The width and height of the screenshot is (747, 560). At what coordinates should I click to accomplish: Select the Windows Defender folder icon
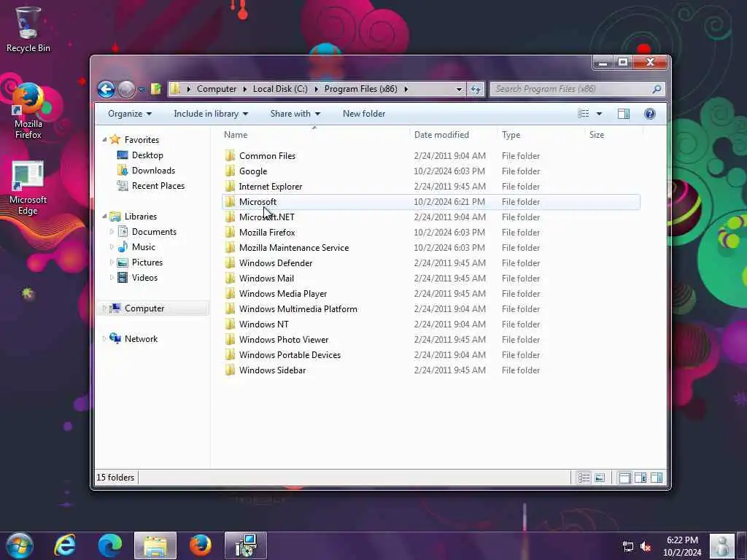pos(230,262)
